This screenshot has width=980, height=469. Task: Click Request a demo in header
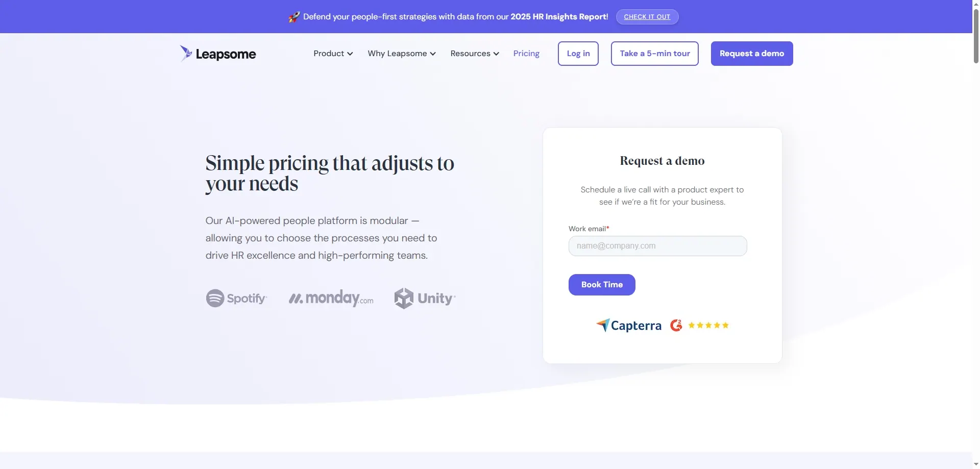(x=752, y=54)
